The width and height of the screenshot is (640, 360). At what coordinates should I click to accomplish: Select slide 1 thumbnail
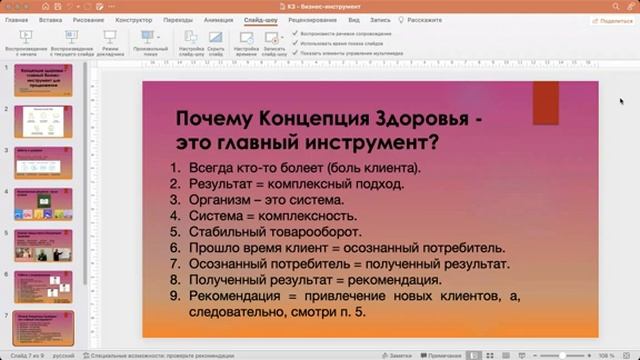43,80
